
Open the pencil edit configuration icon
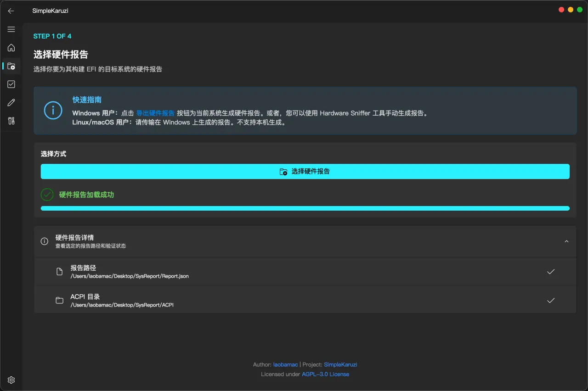coord(11,102)
